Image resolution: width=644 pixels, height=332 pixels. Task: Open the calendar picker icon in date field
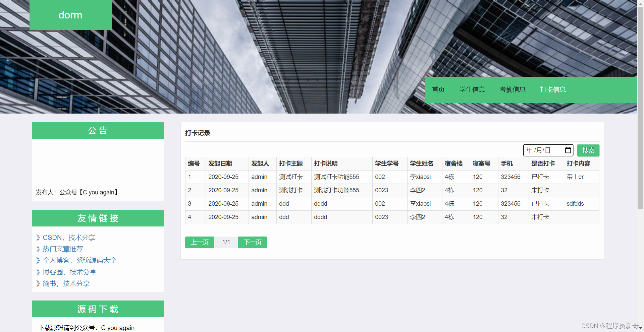pyautogui.click(x=568, y=150)
